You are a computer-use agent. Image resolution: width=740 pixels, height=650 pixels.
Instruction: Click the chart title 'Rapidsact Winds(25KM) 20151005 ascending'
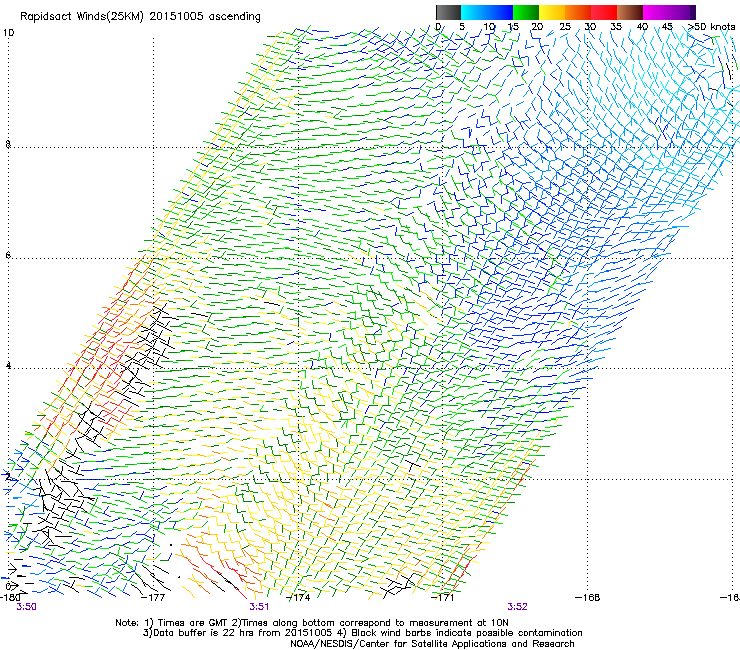pyautogui.click(x=140, y=17)
